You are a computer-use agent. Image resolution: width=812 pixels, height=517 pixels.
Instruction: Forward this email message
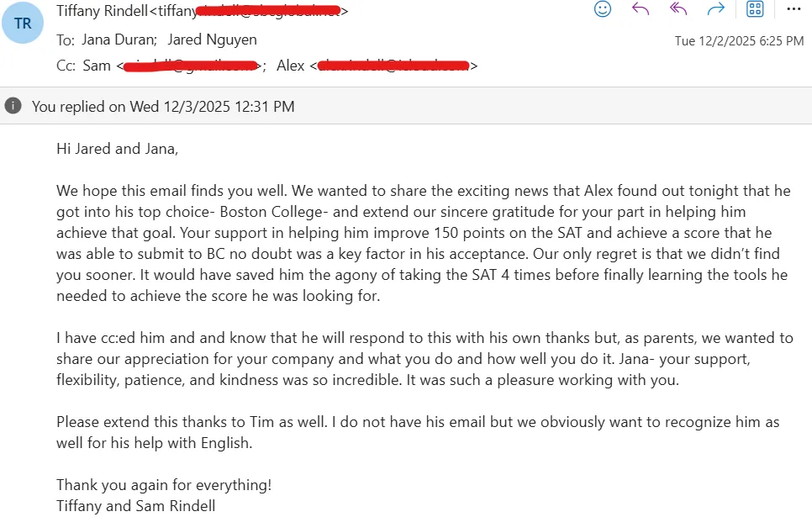click(716, 9)
